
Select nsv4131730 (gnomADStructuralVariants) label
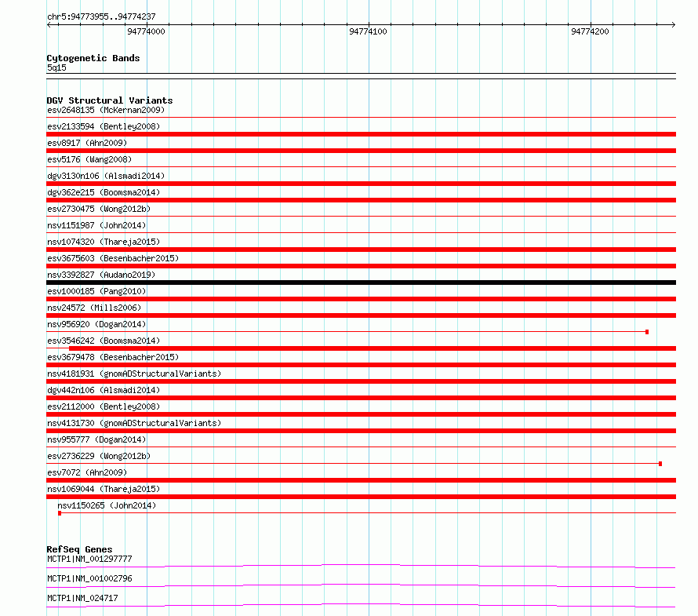[134, 423]
